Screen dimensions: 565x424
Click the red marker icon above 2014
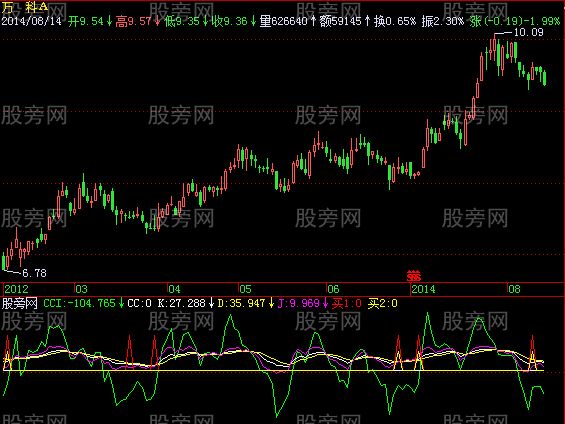tap(414, 276)
